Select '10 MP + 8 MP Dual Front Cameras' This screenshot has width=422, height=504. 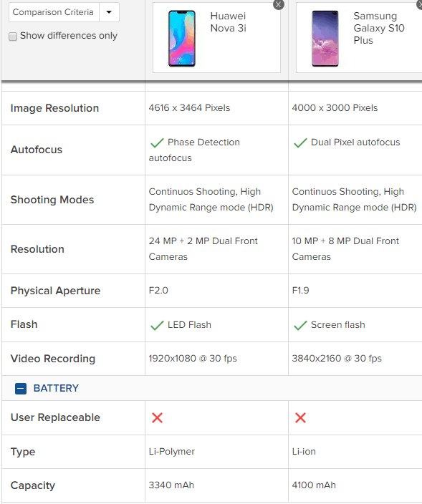(345, 249)
